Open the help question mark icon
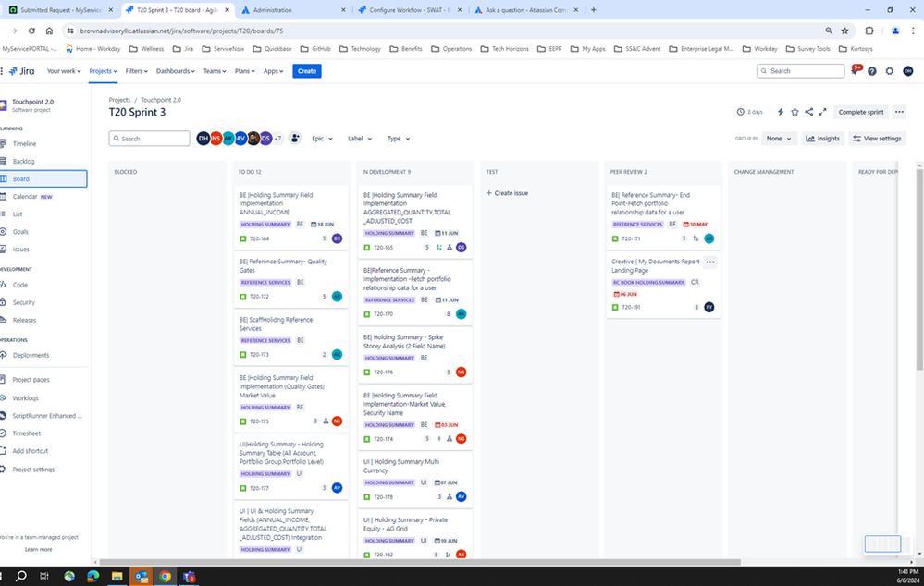 pos(871,71)
